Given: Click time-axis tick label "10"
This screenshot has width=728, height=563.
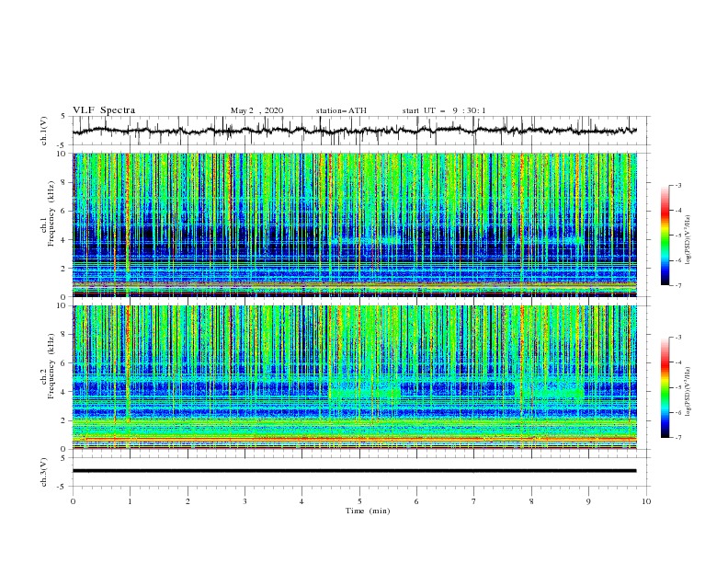Looking at the screenshot, I should coord(646,501).
